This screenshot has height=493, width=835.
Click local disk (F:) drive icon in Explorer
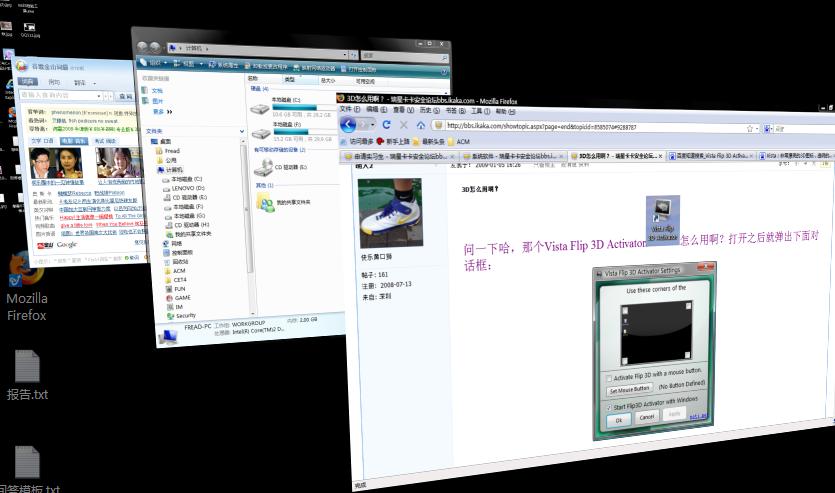point(261,133)
